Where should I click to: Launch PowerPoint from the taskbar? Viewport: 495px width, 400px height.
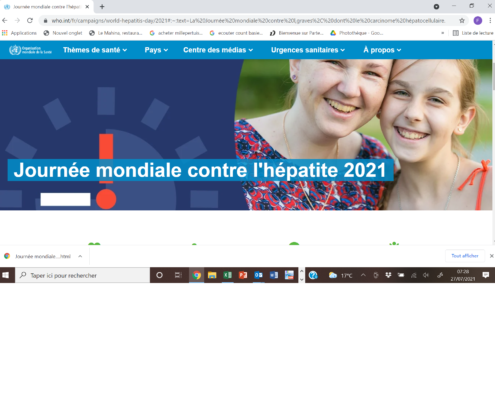click(243, 275)
